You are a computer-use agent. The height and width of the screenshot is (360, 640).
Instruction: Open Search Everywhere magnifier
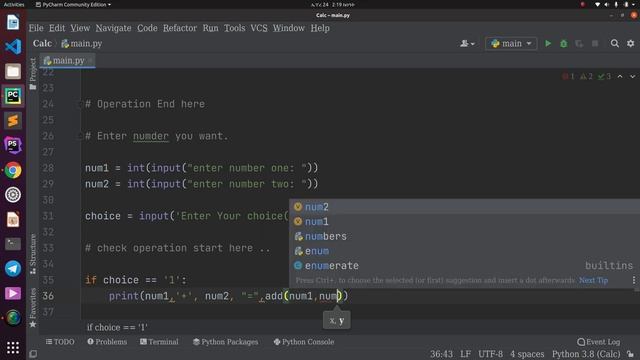615,43
